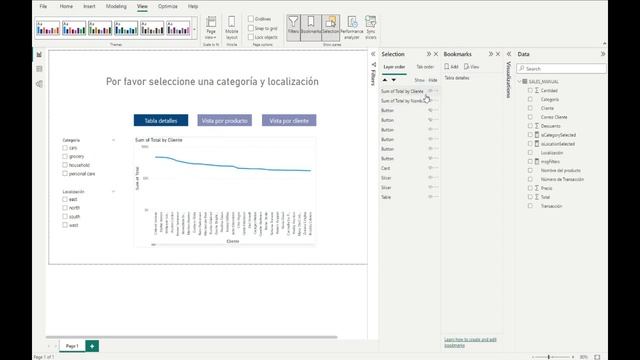
Task: Close the Selection pane
Action: tap(436, 54)
